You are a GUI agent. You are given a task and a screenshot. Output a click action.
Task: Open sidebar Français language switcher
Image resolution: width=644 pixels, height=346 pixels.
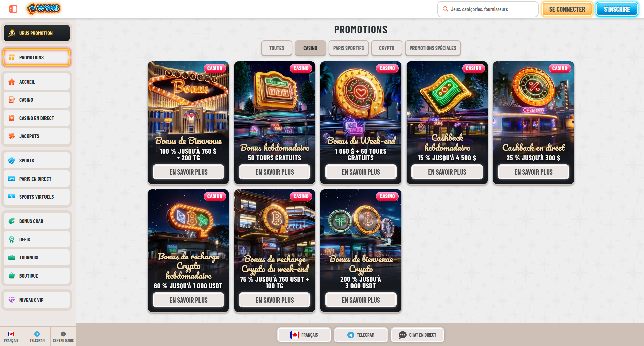11,337
